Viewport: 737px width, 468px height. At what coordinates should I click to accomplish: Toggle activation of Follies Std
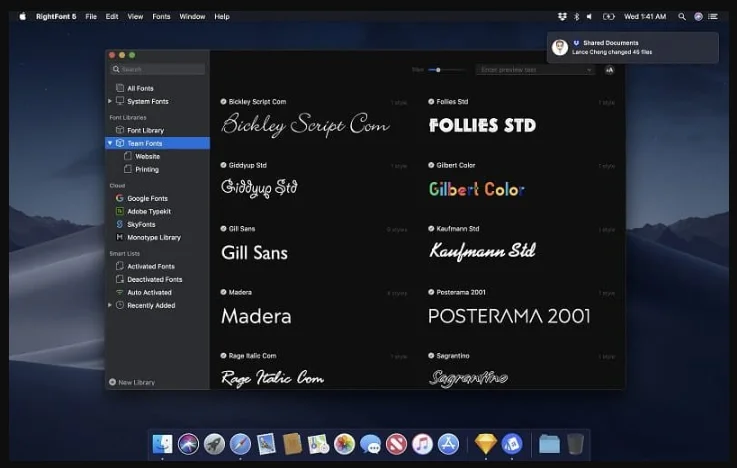[431, 101]
